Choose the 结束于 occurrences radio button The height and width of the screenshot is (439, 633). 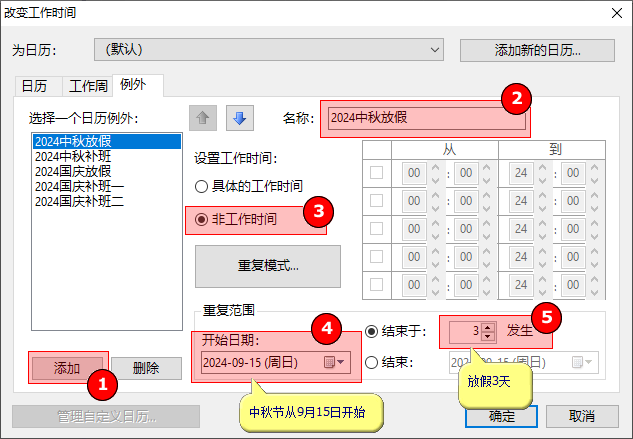click(372, 331)
